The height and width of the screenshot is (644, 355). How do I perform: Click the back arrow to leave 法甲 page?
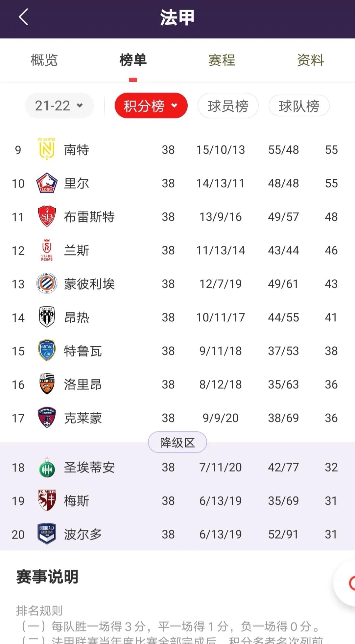pyautogui.click(x=22, y=17)
